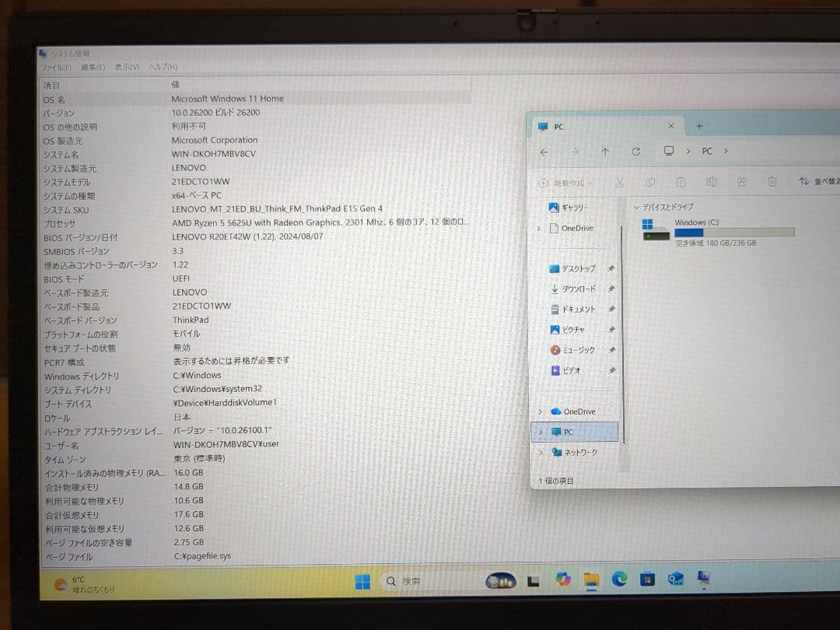Viewport: 840px width, 630px height.
Task: Select the OS 名 row
Action: click(256, 99)
